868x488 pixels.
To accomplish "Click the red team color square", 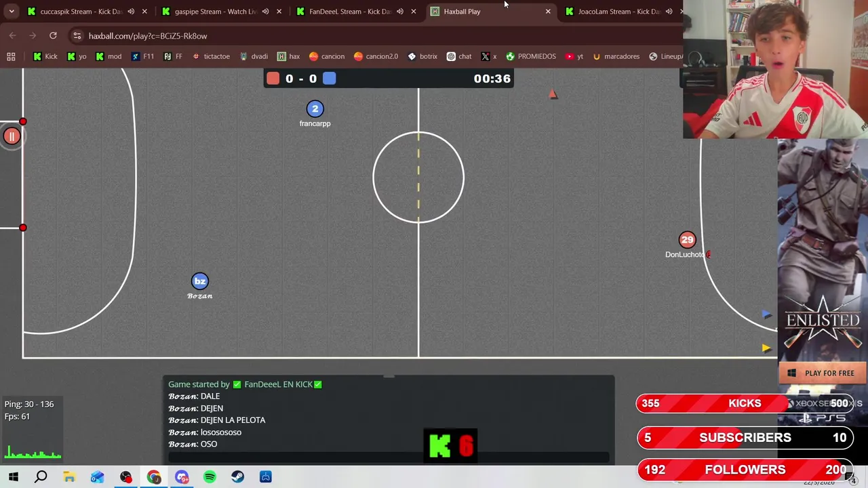I will [273, 79].
